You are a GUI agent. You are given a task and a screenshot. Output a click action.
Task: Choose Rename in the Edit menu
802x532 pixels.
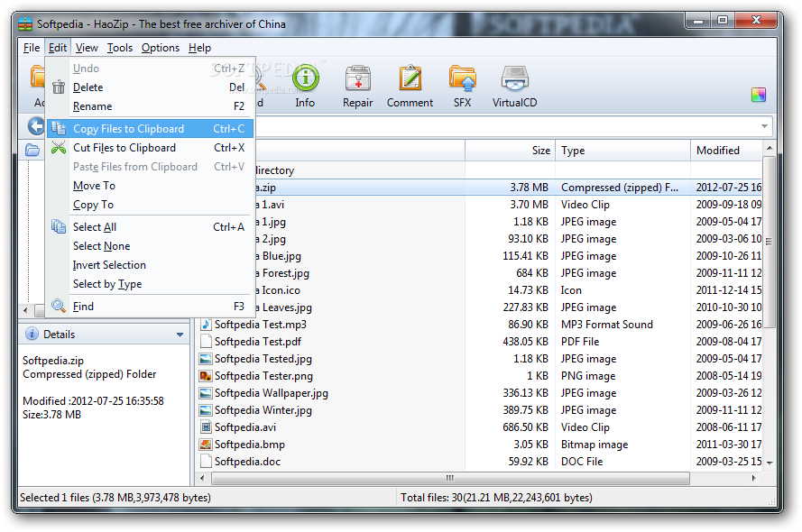[150, 106]
